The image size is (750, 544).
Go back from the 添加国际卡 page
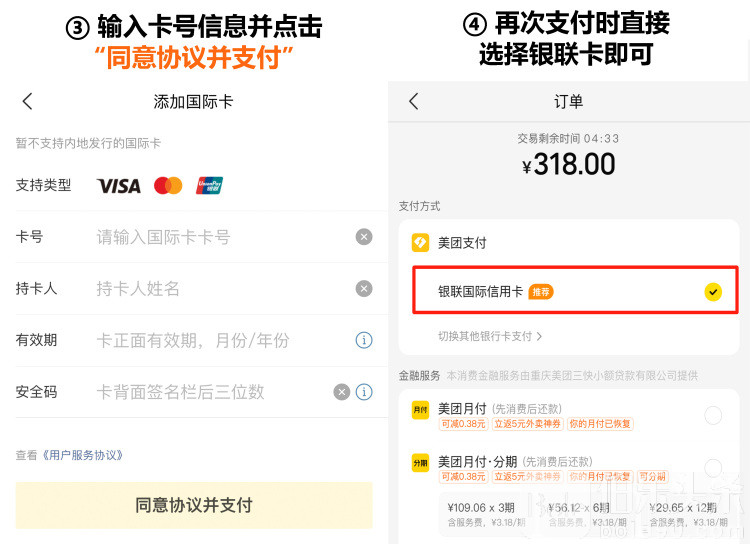tap(27, 101)
